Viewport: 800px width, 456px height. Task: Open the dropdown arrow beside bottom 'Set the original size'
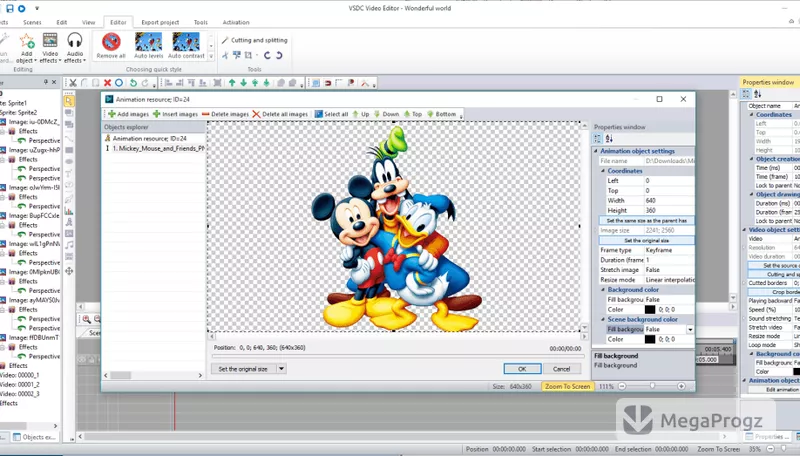(281, 369)
